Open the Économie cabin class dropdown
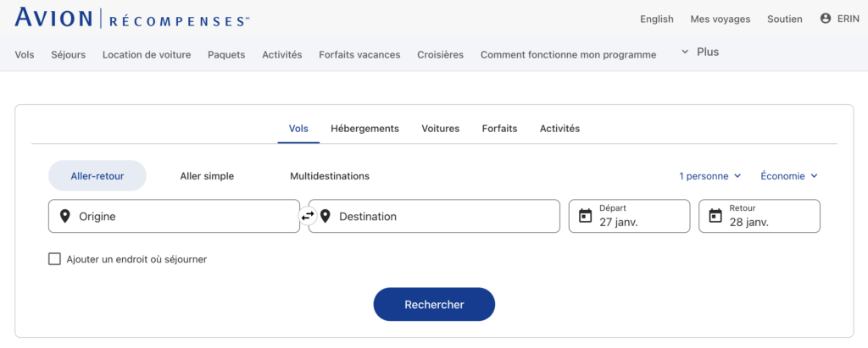The height and width of the screenshot is (348, 868). pos(788,176)
